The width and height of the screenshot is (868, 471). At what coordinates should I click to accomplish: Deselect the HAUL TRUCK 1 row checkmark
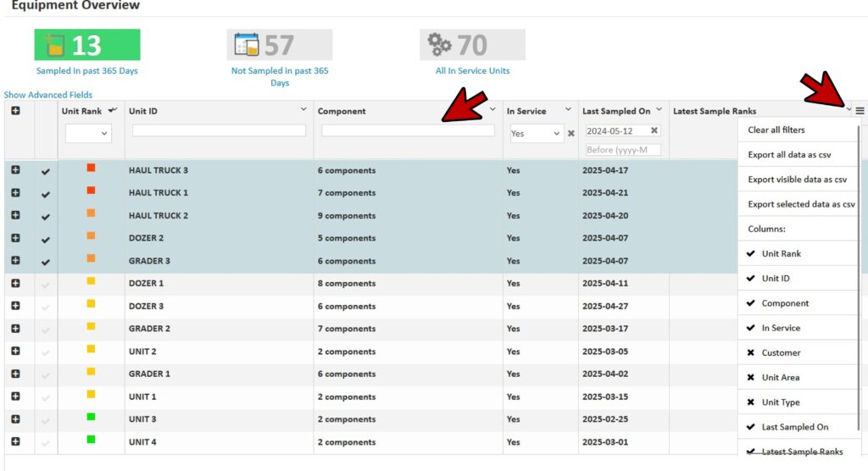(46, 194)
